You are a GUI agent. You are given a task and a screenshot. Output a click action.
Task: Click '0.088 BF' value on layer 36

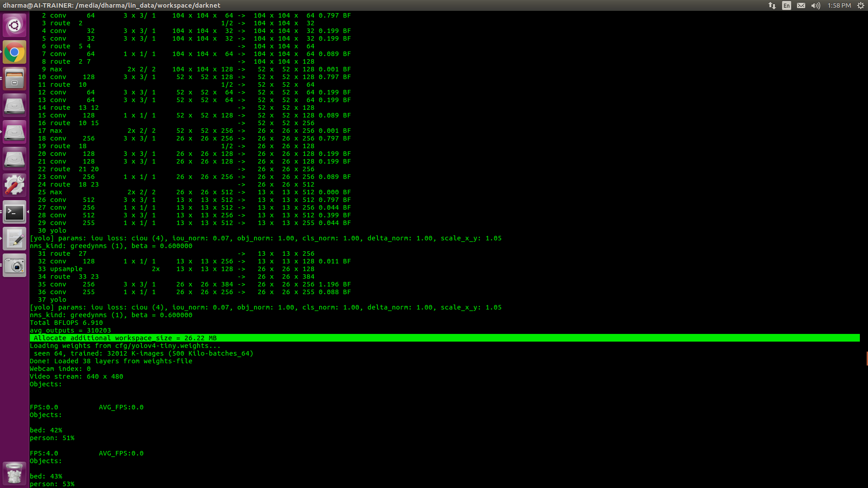point(335,292)
